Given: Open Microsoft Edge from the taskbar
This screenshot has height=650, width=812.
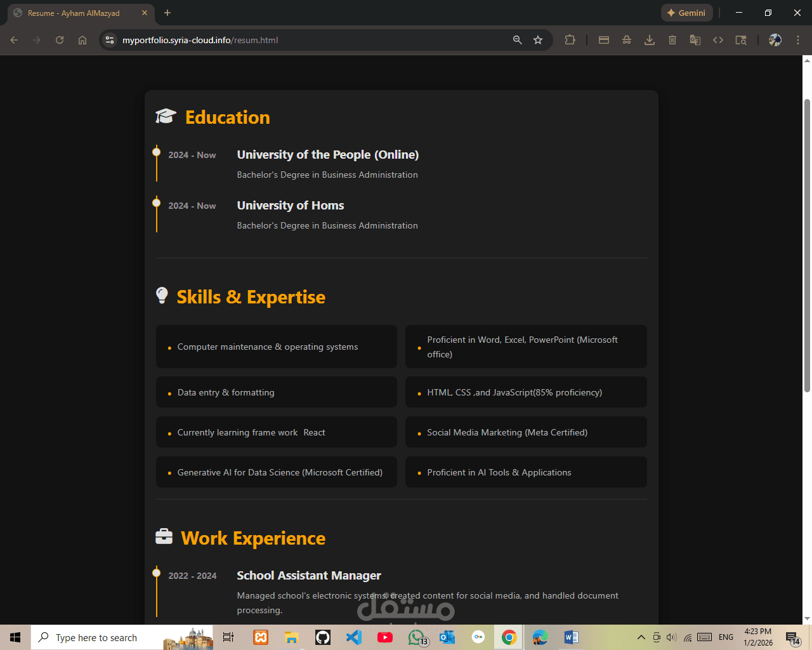Looking at the screenshot, I should click(x=540, y=637).
